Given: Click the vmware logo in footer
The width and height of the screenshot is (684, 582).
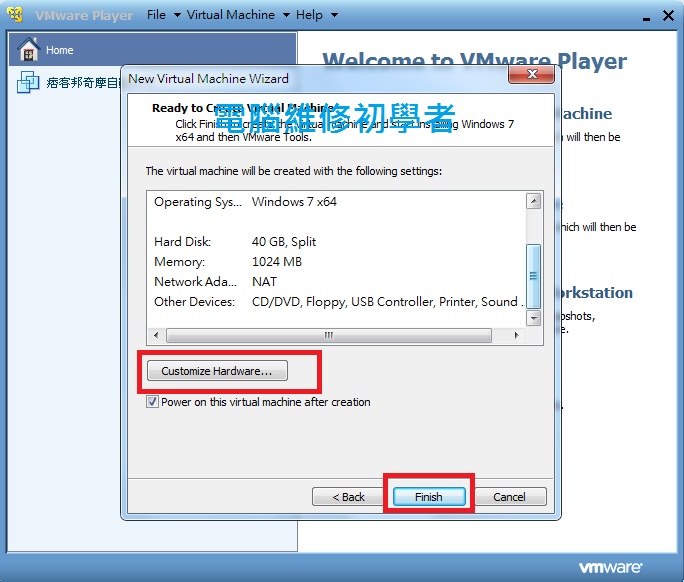Looking at the screenshot, I should 610,567.
